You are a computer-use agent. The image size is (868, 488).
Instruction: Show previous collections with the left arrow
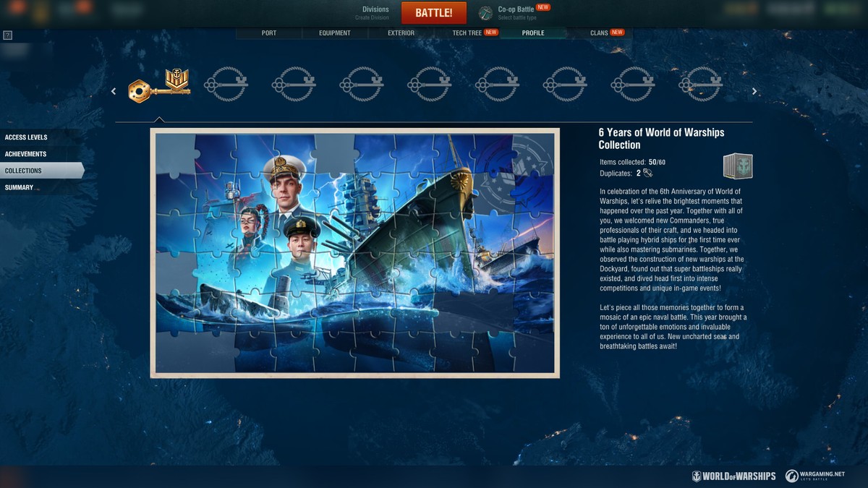tap(114, 91)
